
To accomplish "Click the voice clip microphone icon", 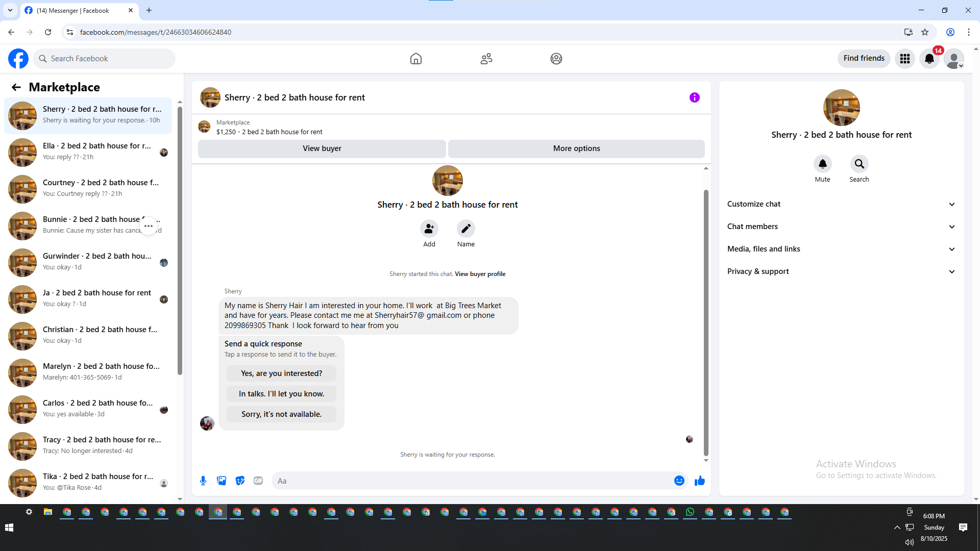I will tap(203, 481).
